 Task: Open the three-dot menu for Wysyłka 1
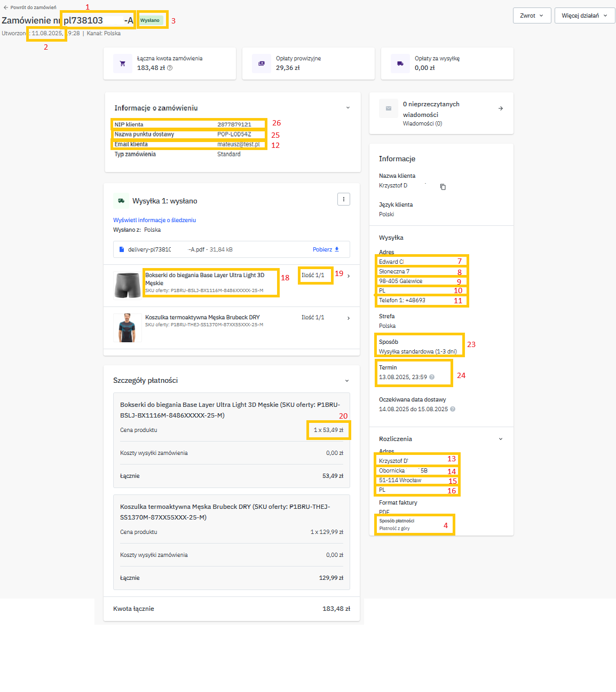tap(343, 199)
